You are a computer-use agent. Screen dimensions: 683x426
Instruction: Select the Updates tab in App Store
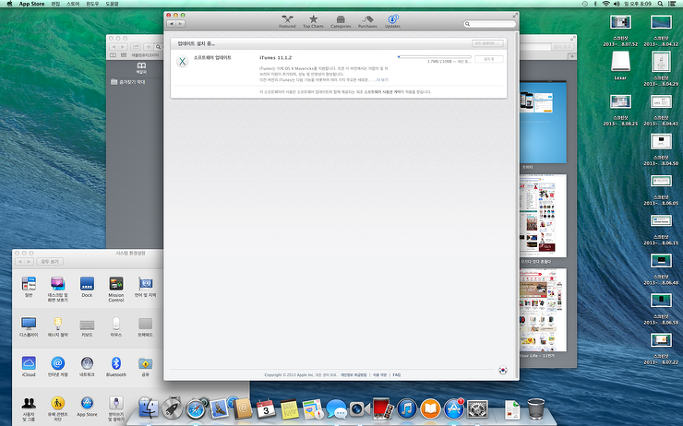point(392,21)
